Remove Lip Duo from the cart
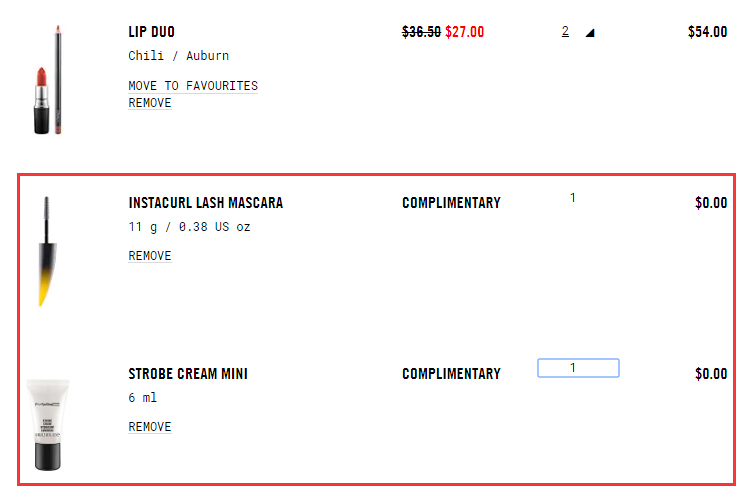 coord(149,103)
